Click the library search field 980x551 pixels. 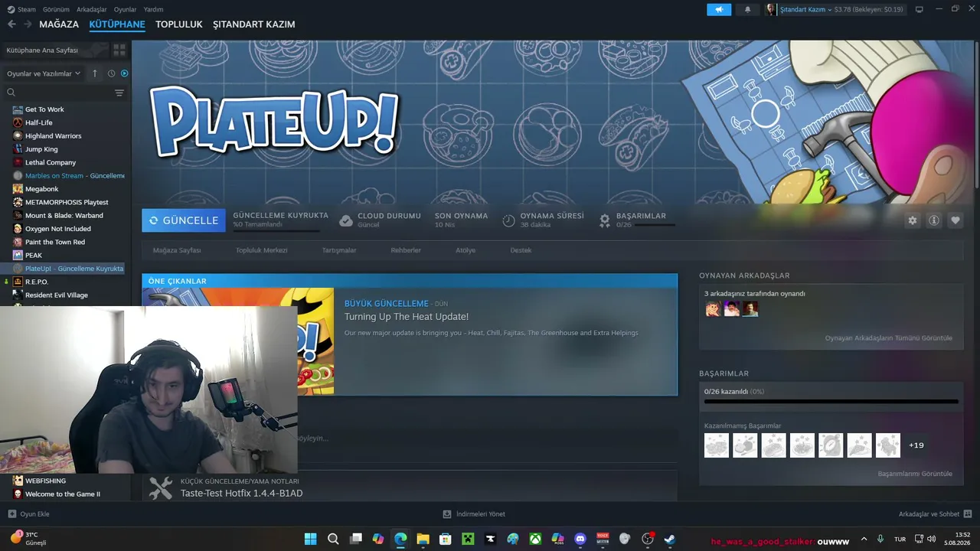[x=60, y=93]
